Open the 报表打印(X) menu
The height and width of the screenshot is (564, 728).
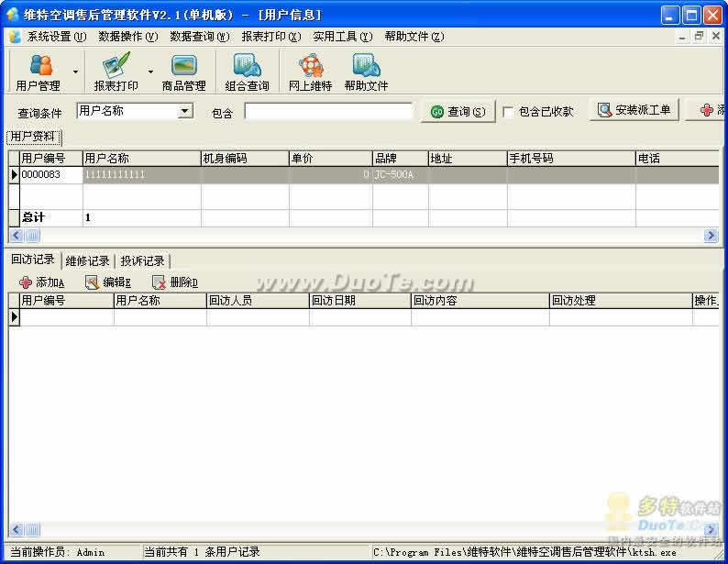click(x=270, y=36)
